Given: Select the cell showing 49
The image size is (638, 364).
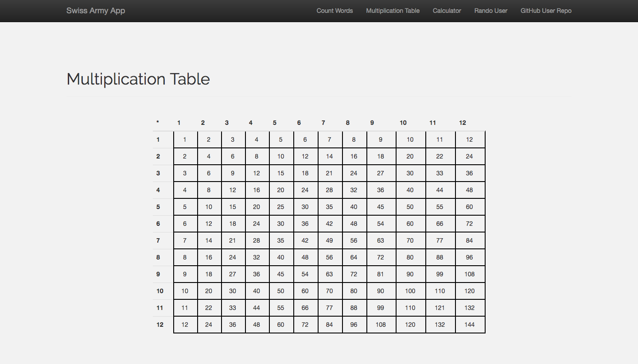Looking at the screenshot, I should pos(330,240).
